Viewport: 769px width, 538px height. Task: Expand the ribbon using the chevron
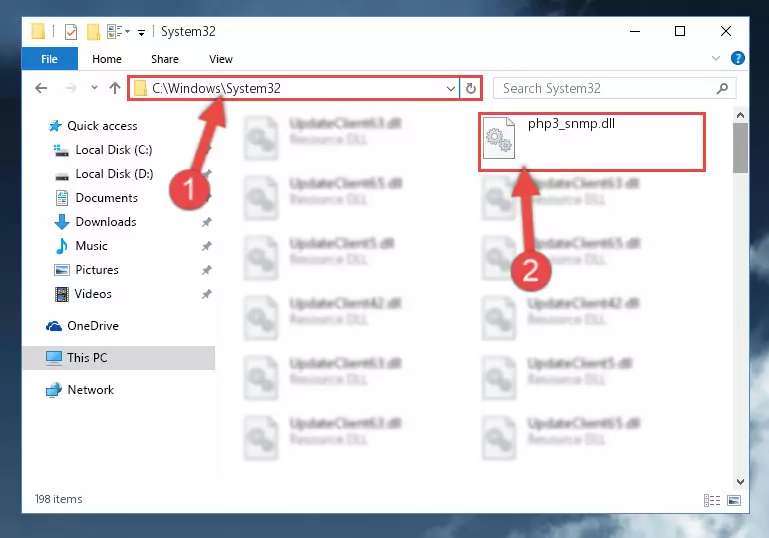point(716,58)
